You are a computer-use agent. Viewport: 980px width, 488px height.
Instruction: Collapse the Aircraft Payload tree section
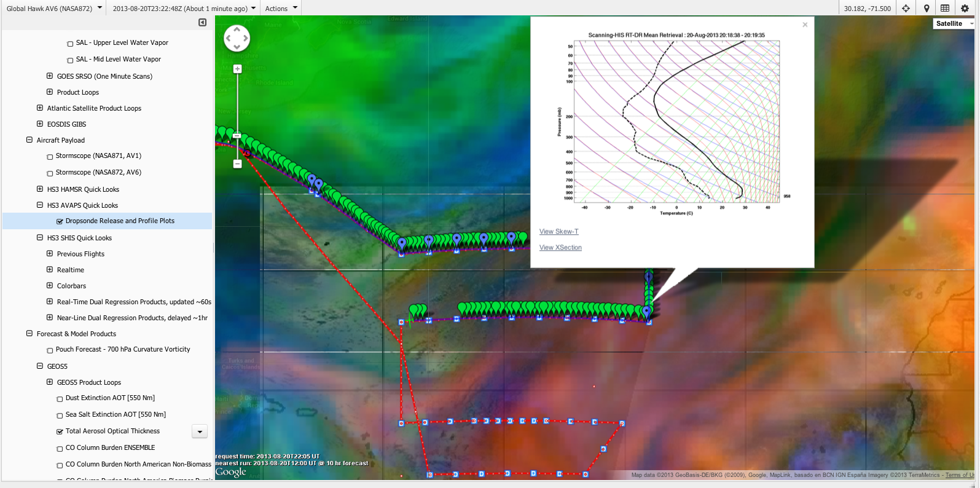29,140
